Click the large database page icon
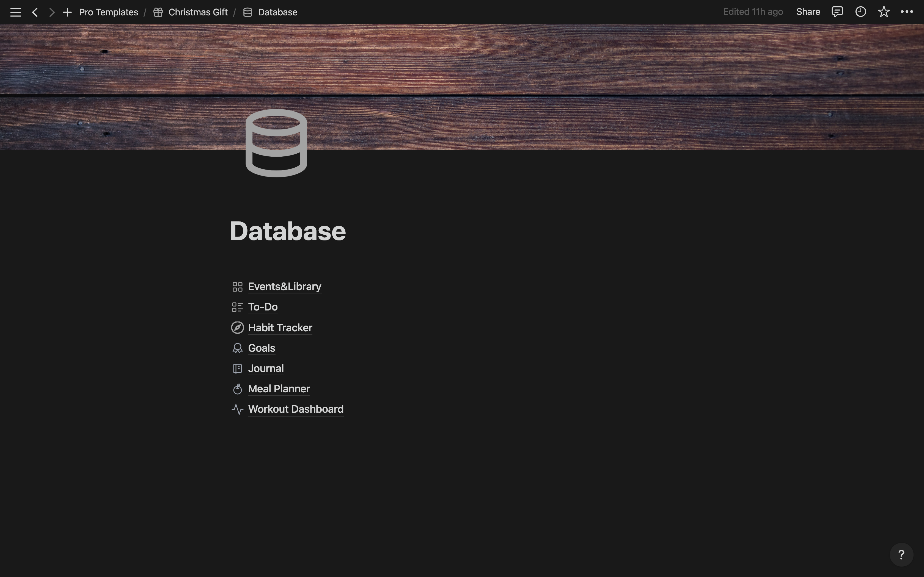The image size is (924, 577). 276,143
